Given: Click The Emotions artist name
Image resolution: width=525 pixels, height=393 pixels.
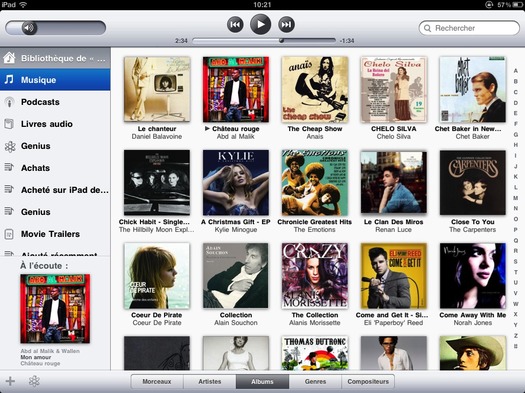Looking at the screenshot, I should (x=315, y=230).
